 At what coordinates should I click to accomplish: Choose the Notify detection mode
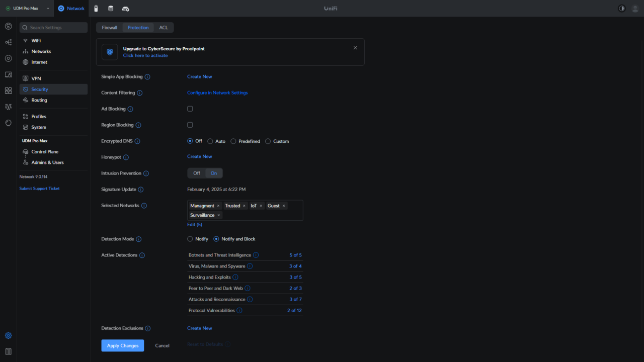pyautogui.click(x=190, y=239)
